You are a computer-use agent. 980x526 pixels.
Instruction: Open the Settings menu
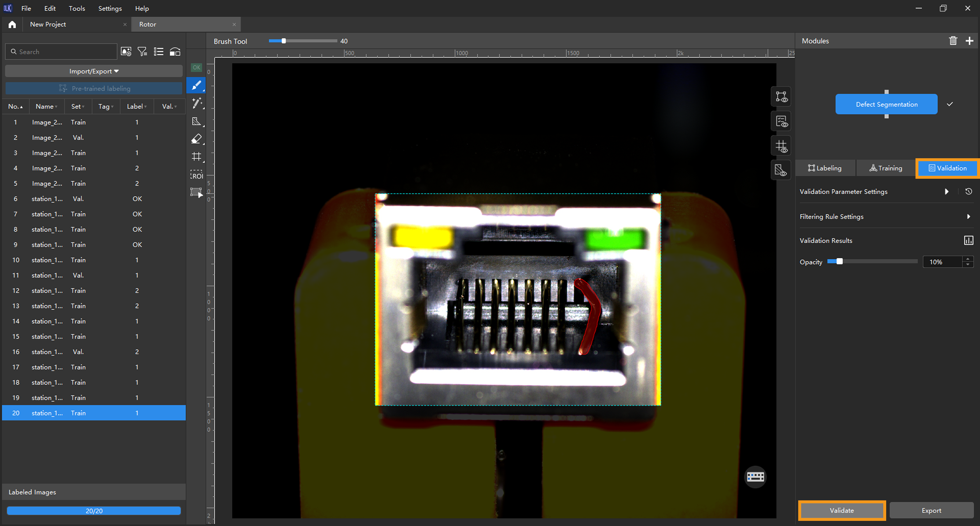tap(110, 8)
